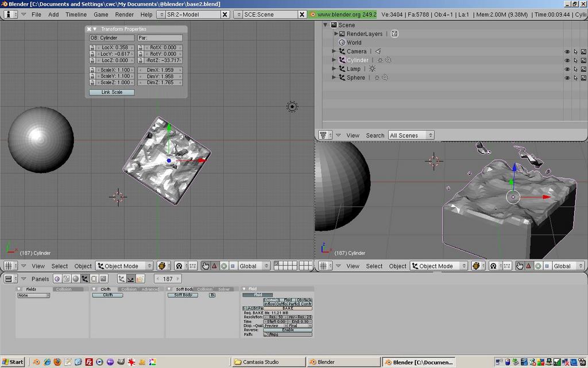
Task: Open Editing context icon in Panels header
Action: (x=94, y=279)
